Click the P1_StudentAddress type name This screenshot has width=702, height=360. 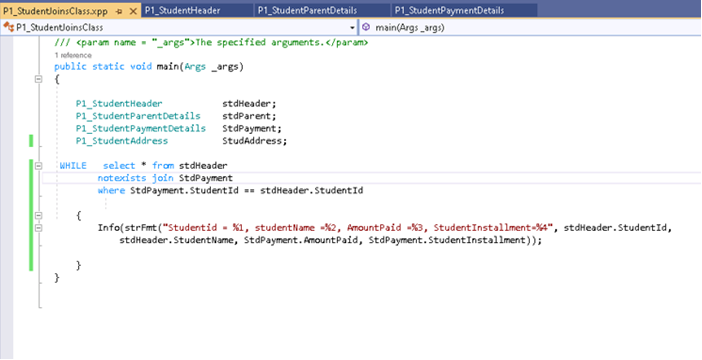click(122, 141)
